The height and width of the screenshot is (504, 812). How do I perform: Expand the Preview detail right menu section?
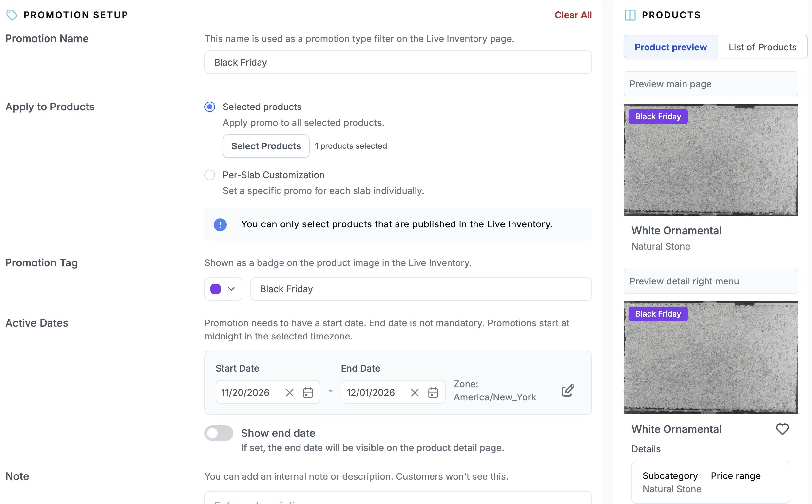[710, 281]
